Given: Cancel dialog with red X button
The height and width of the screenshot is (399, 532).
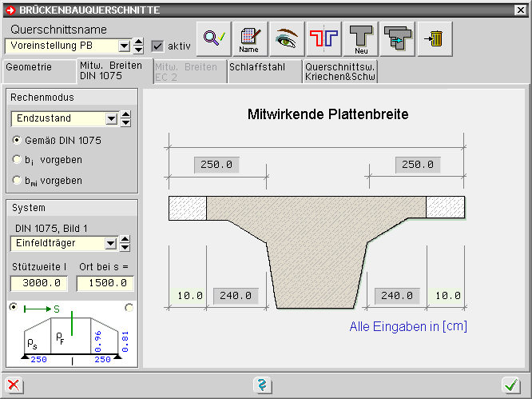Looking at the screenshot, I should (x=14, y=385).
